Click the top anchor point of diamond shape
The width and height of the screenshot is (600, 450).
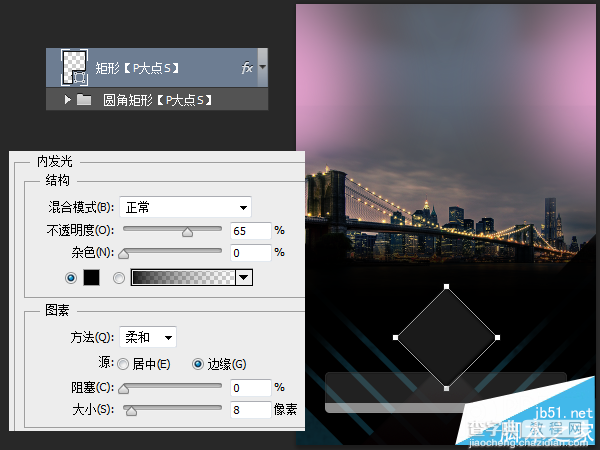446,287
